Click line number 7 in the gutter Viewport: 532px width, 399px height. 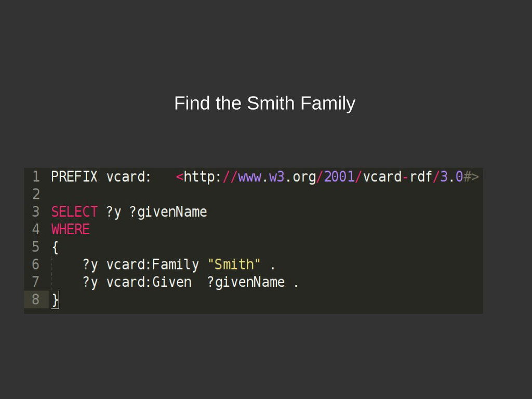(x=36, y=282)
